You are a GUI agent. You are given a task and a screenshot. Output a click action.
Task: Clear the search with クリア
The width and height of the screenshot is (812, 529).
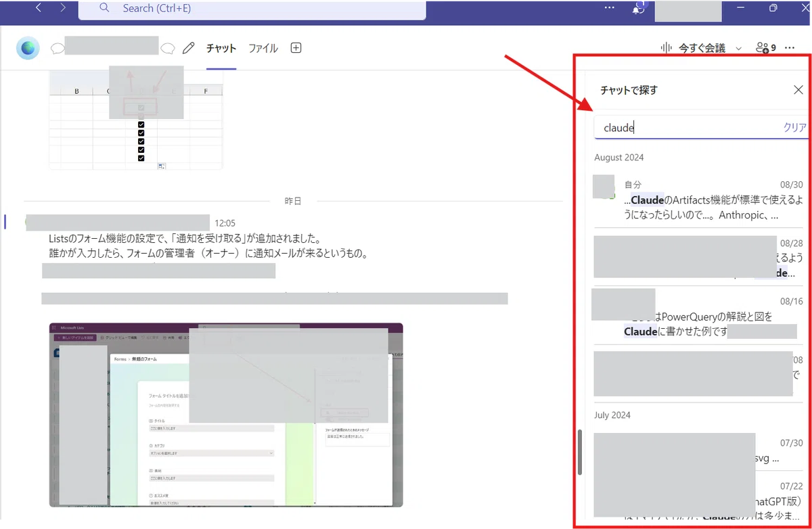coord(795,128)
